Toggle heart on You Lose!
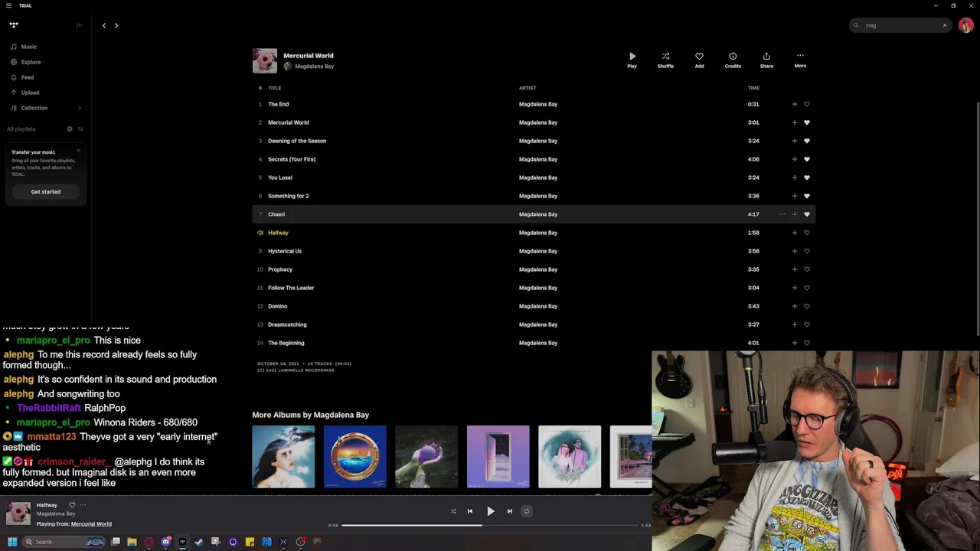This screenshot has width=980, height=551. 806,178
